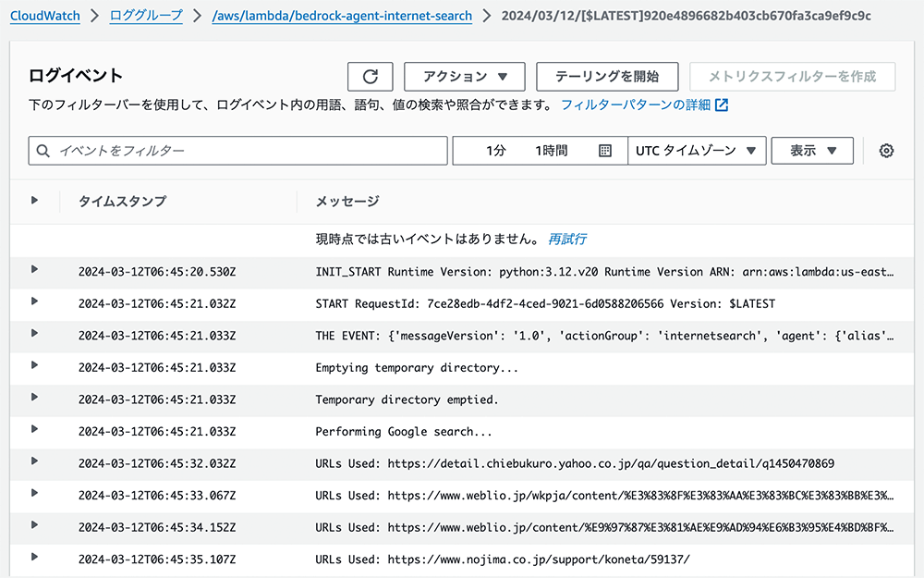Expand the THE EVENT messageVersion log row
This screenshot has width=924, height=578.
34,333
